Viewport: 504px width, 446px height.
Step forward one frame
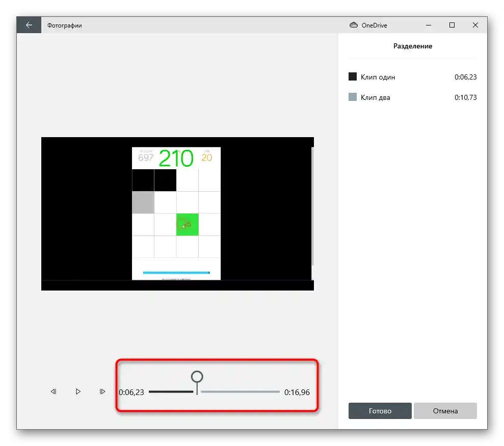pyautogui.click(x=102, y=391)
